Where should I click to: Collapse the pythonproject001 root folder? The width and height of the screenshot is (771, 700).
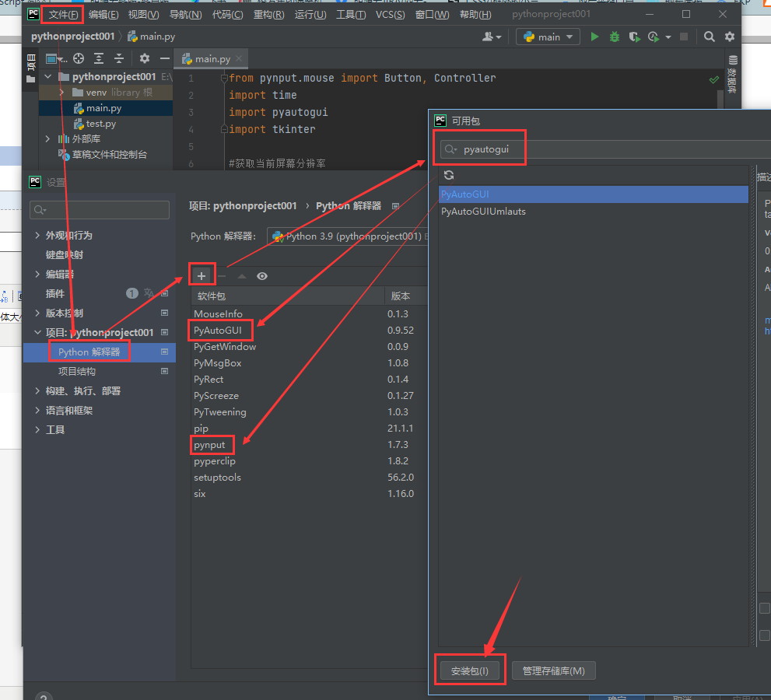click(48, 77)
